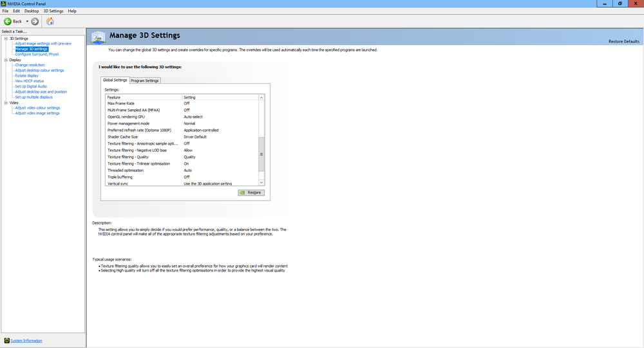
Task: Select Shader Cache Size row
Action: coord(182,137)
